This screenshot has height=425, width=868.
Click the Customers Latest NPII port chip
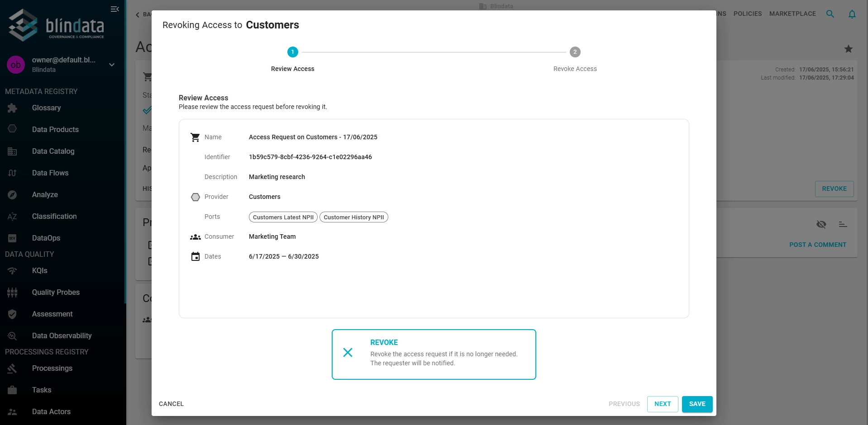[283, 217]
